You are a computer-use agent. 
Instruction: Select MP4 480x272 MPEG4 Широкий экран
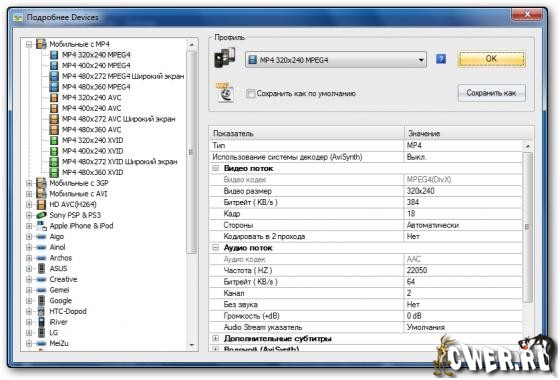(x=123, y=76)
